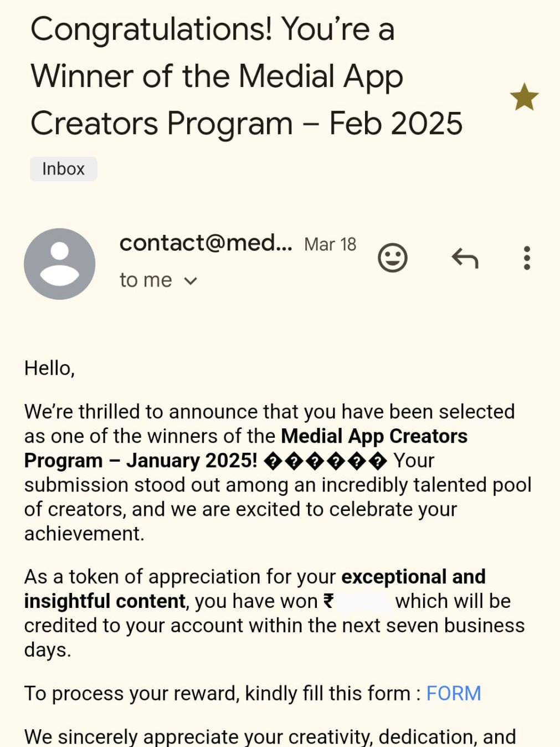Click the bold 'exceptional and' text

pyautogui.click(x=413, y=577)
